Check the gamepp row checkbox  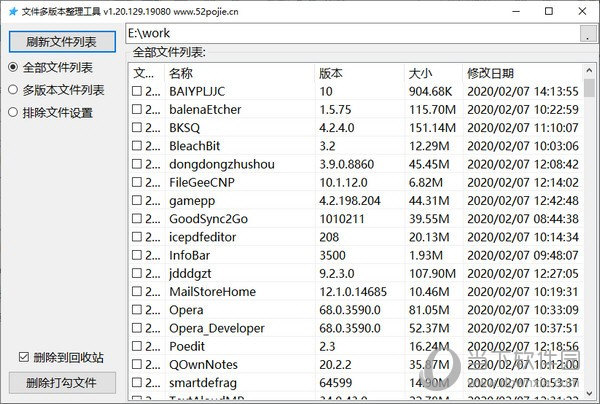[137, 200]
